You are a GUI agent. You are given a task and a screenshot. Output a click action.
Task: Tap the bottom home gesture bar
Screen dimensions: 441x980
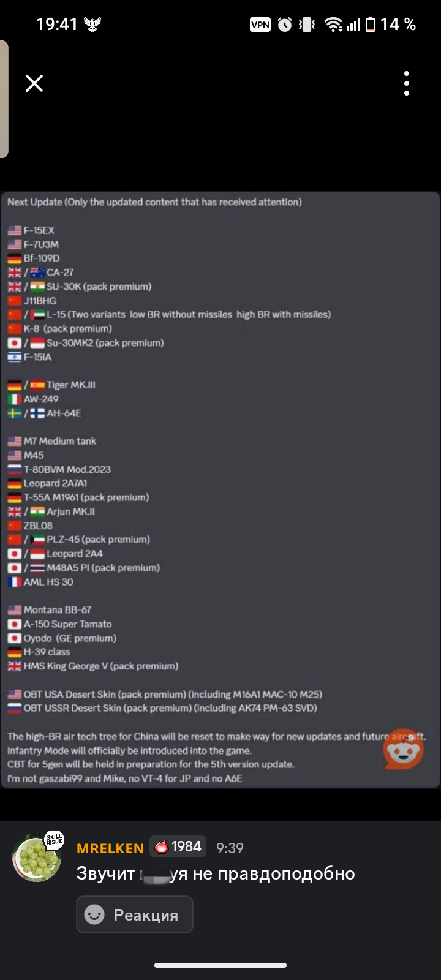point(221,965)
